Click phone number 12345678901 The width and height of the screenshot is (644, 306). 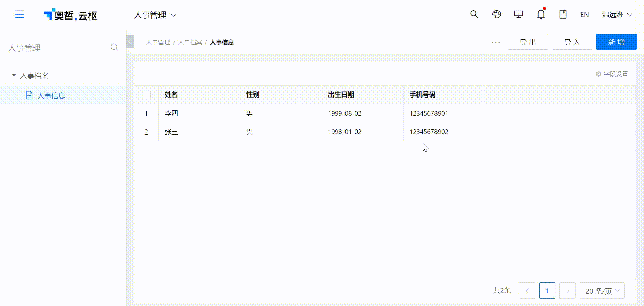429,113
